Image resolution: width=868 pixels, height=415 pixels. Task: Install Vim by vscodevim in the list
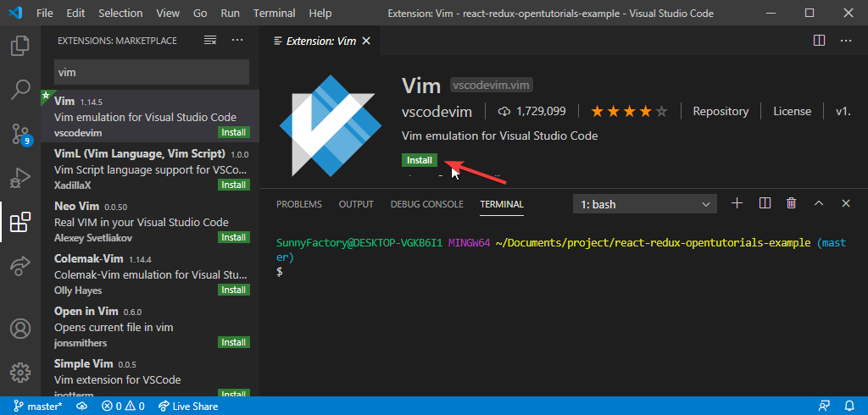(234, 132)
